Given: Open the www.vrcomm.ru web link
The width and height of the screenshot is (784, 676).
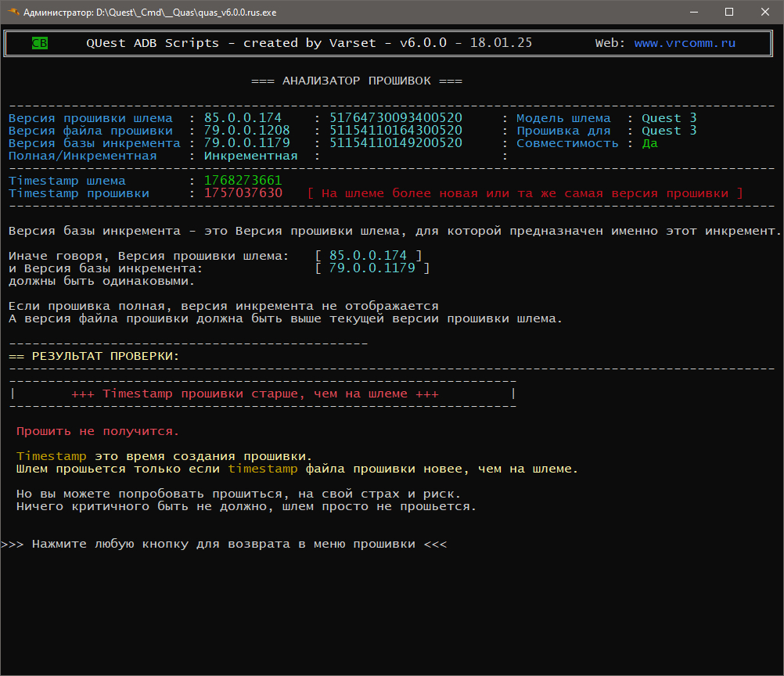Looking at the screenshot, I should click(685, 43).
